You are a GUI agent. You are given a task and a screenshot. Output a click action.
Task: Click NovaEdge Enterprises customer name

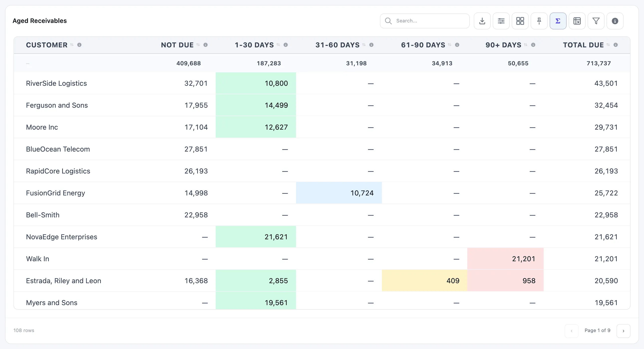pos(61,237)
